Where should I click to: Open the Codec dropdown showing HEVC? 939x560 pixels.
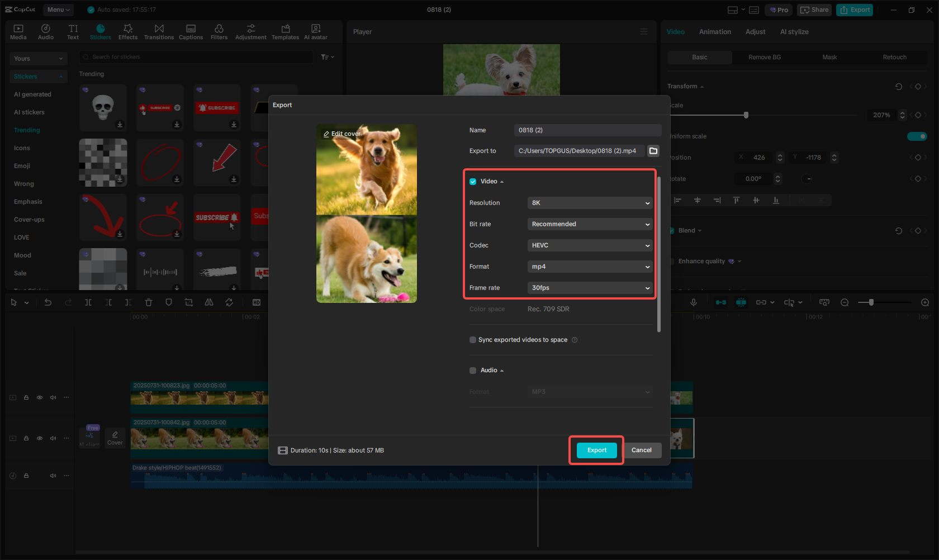pos(590,245)
